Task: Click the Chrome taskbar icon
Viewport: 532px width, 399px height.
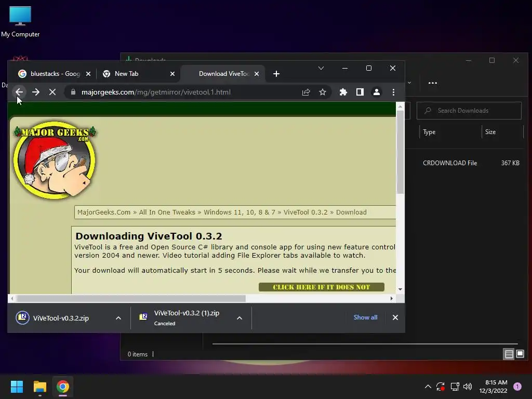Action: click(x=63, y=387)
